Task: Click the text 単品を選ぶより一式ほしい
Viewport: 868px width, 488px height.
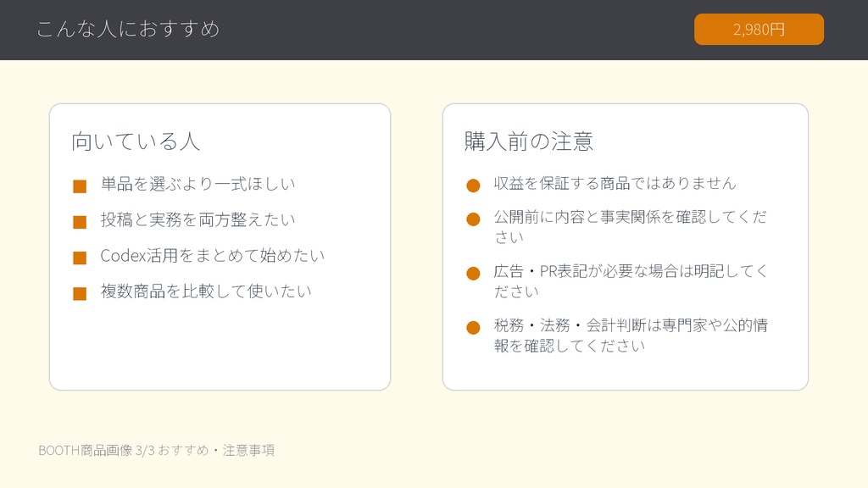Action: 198,184
